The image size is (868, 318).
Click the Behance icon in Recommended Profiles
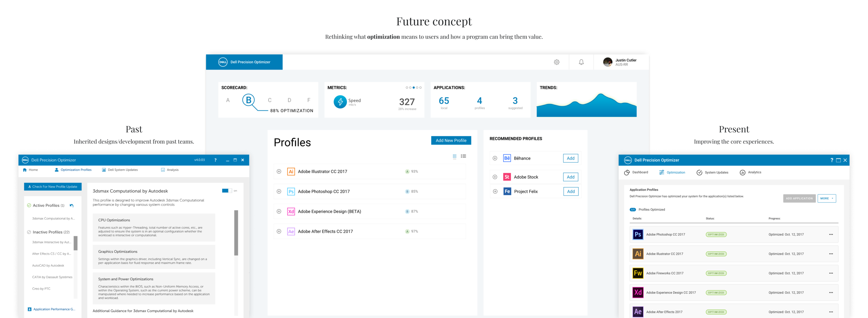(x=507, y=158)
